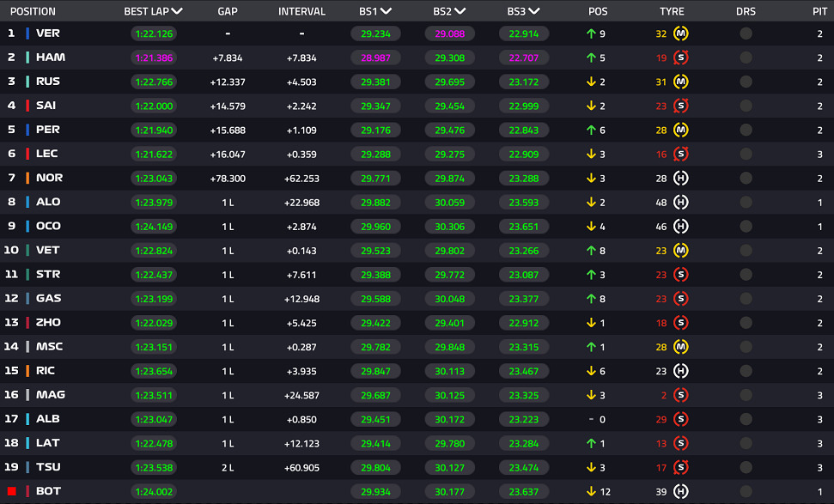834x504 pixels.
Task: Open the BEST LAP column dropdown
Action: coord(177,11)
